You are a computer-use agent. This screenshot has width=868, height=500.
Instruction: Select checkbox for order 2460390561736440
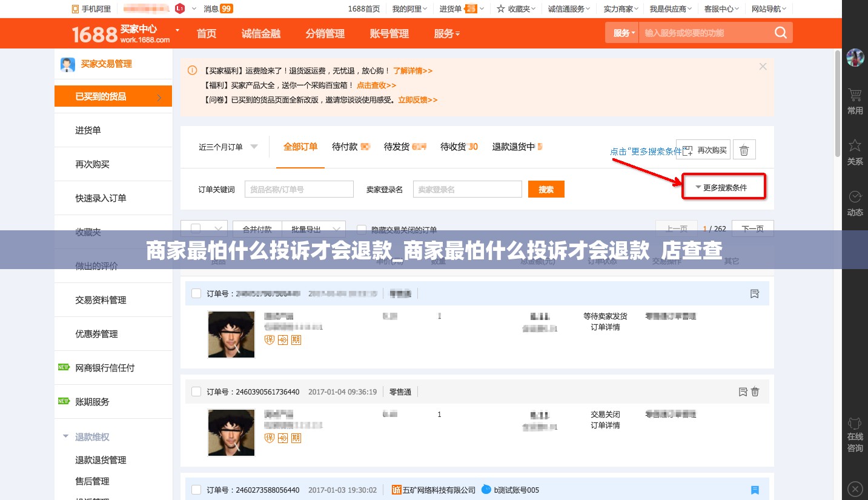click(196, 392)
